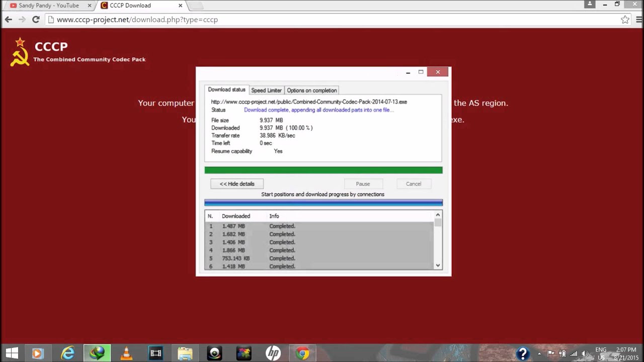644x362 pixels.
Task: Click the N. column header
Action: (x=210, y=216)
